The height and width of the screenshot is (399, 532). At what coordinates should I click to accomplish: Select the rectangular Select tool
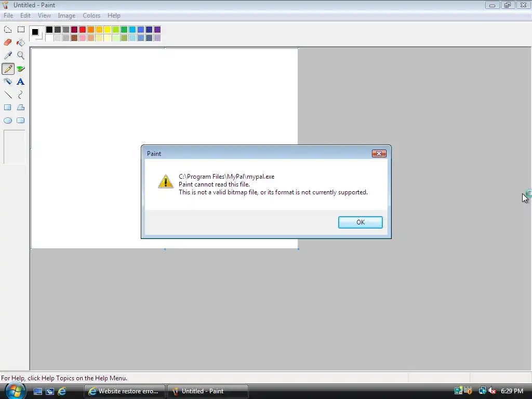click(x=21, y=30)
